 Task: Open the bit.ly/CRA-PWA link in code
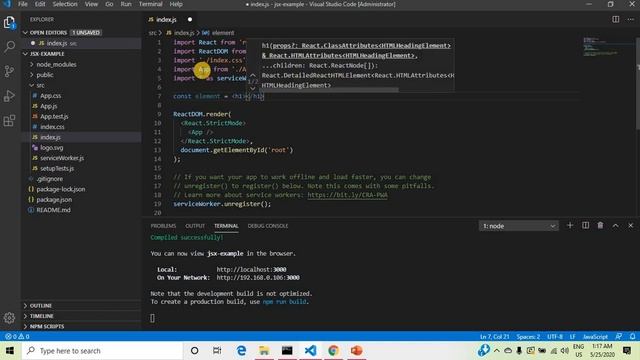click(x=347, y=195)
